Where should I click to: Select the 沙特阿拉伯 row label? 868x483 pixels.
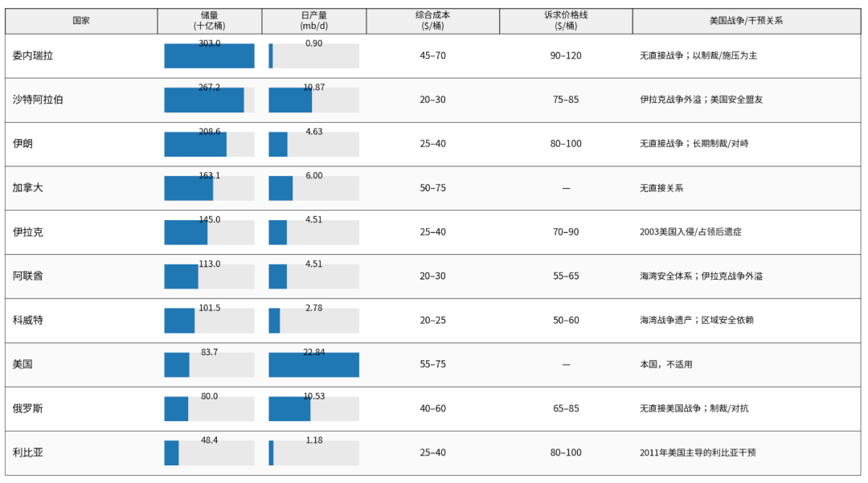(39, 100)
